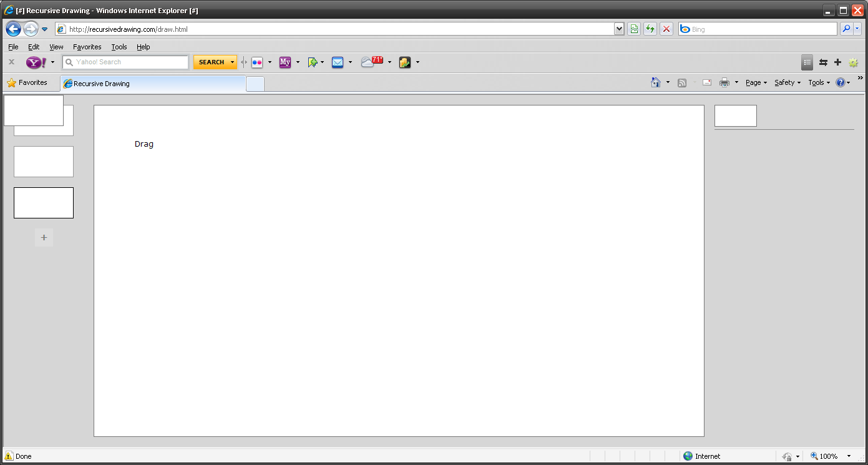Screen dimensions: 868x465
Task: Click the blue Help question icon
Action: pos(841,82)
